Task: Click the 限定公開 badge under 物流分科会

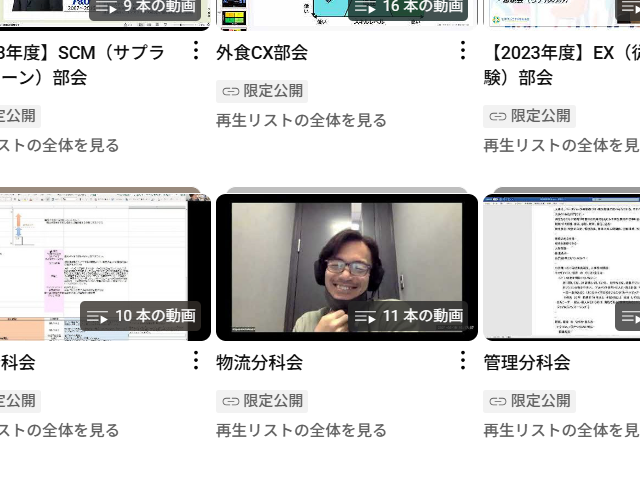Action: (262, 401)
